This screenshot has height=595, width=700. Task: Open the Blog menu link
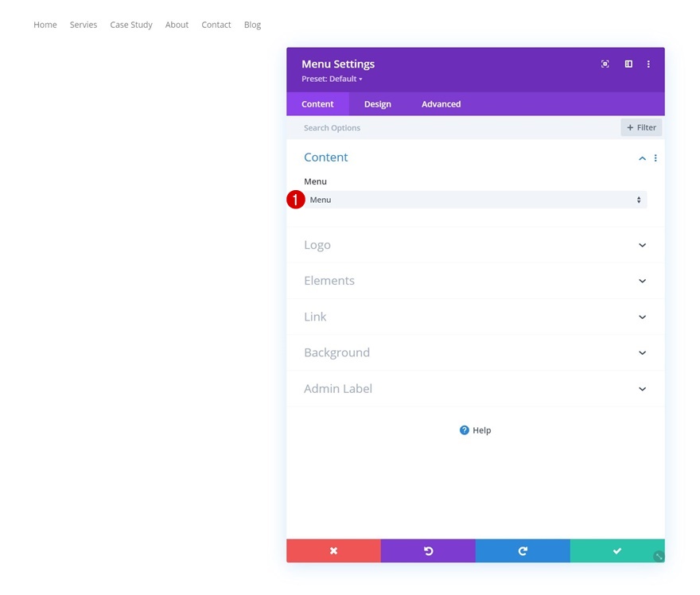click(x=252, y=25)
